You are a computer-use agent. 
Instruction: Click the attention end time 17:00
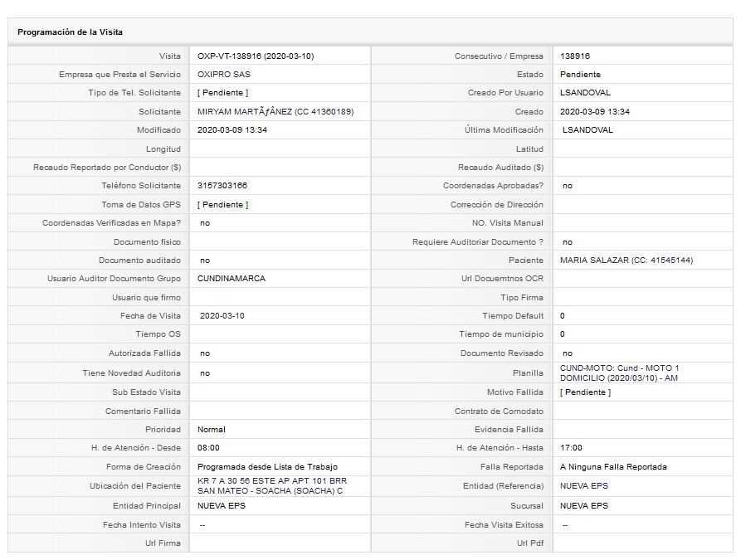[x=571, y=447]
